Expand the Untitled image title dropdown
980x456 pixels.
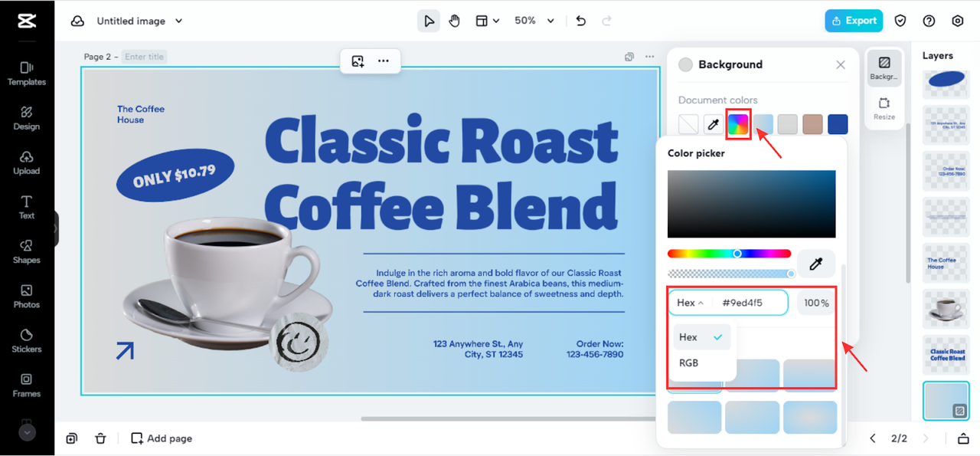click(x=179, y=21)
